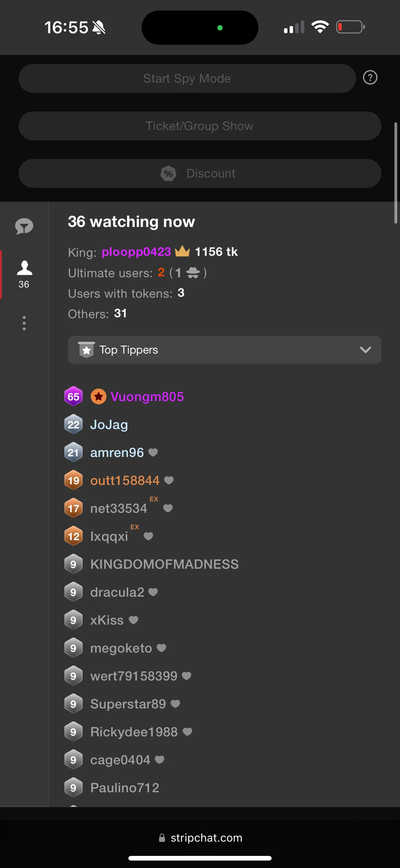This screenshot has width=400, height=868.
Task: Click the gold crown icon next to King
Action: click(183, 251)
